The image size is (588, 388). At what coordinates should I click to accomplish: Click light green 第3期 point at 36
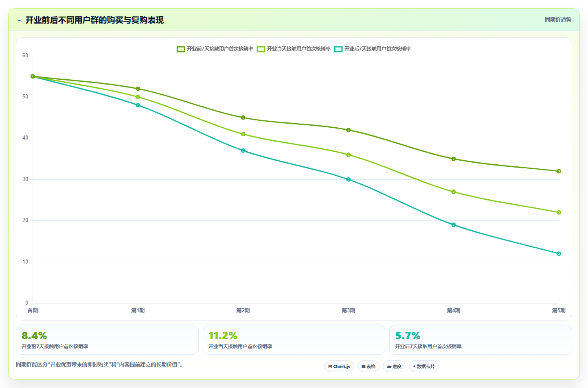coord(348,155)
